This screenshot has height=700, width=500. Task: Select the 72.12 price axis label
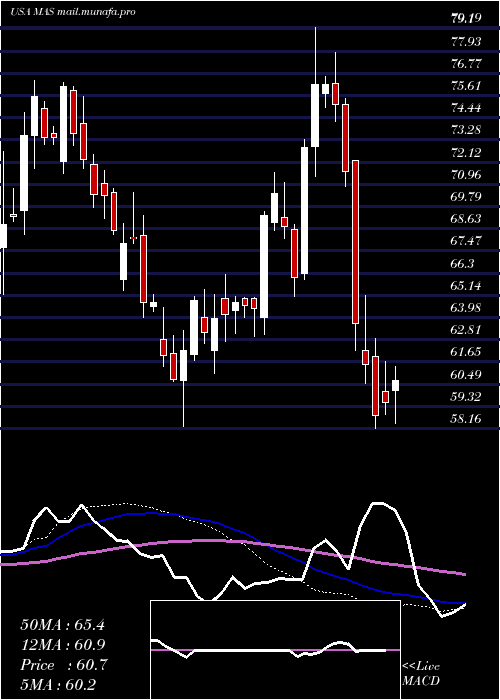click(x=466, y=152)
